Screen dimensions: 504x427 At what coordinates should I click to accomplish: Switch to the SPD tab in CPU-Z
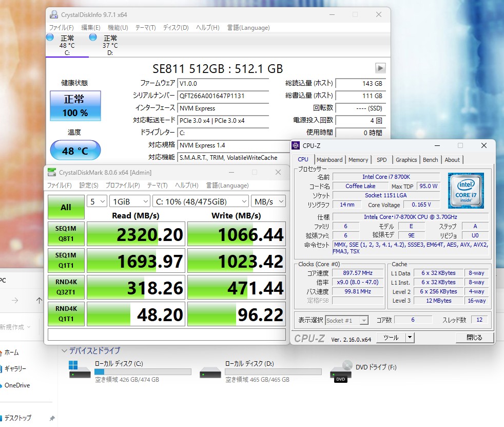pos(381,160)
